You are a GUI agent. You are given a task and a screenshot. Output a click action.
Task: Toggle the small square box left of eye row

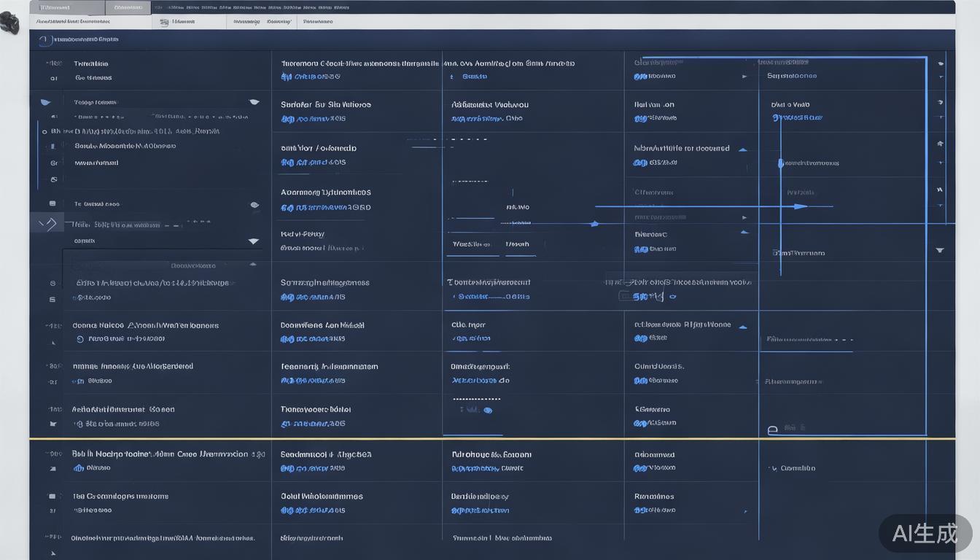click(x=52, y=204)
